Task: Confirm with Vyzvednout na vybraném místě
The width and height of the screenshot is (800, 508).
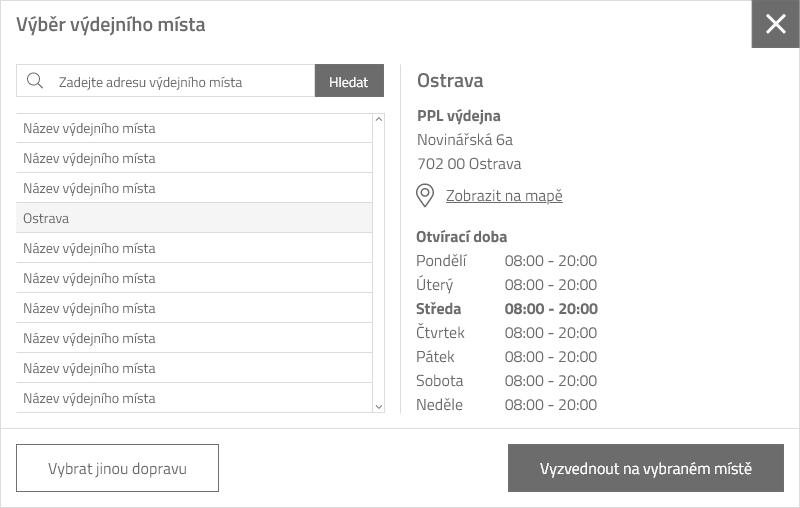Action: pyautogui.click(x=645, y=468)
